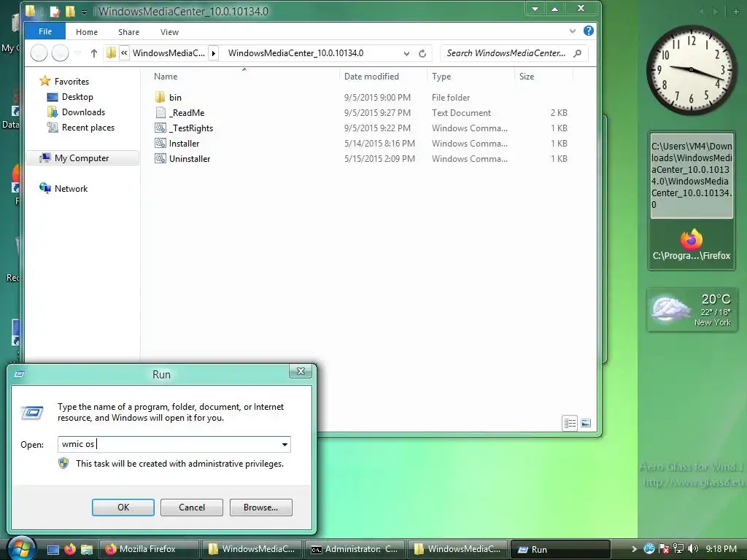Viewport: 747px width, 560px height.
Task: Select the Installer command file icon
Action: (160, 144)
